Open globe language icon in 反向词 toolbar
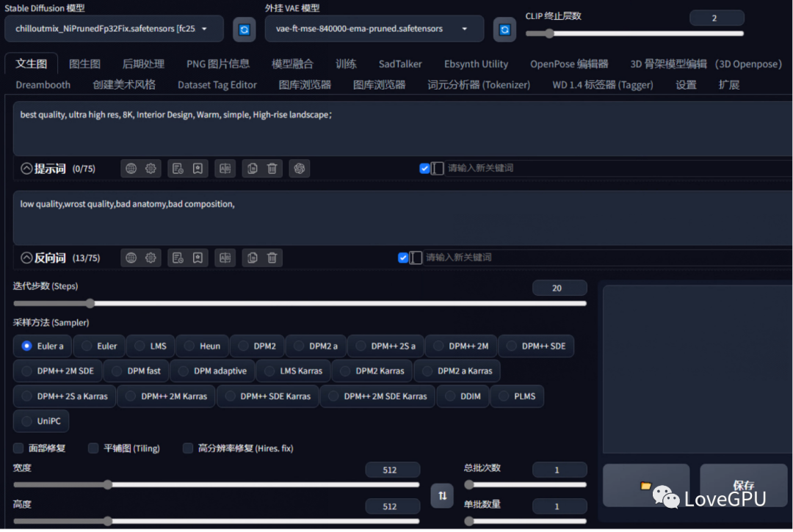This screenshot has height=532, width=793. pyautogui.click(x=131, y=258)
